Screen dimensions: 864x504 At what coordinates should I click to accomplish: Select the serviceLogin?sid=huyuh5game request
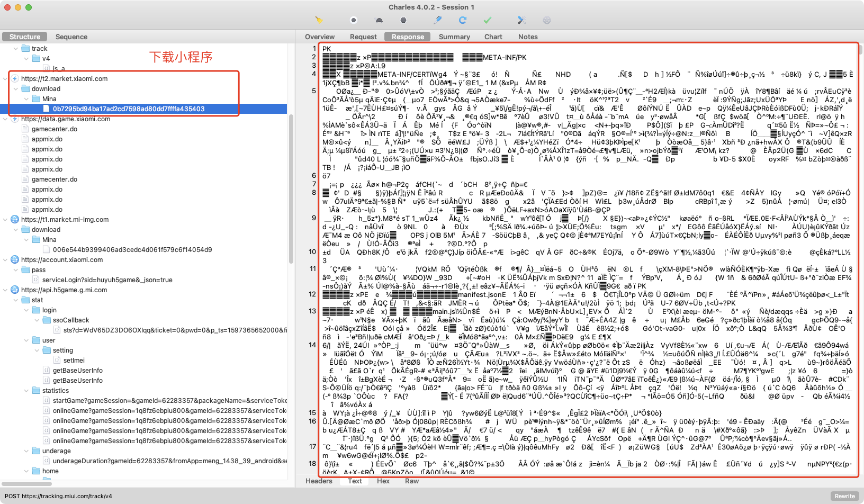[107, 280]
